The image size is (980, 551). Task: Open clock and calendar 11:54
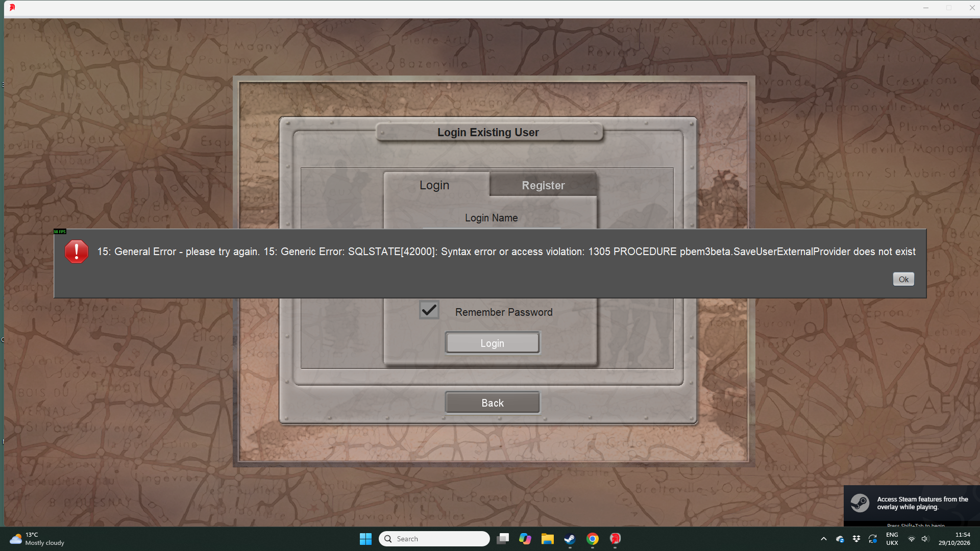[x=954, y=539]
